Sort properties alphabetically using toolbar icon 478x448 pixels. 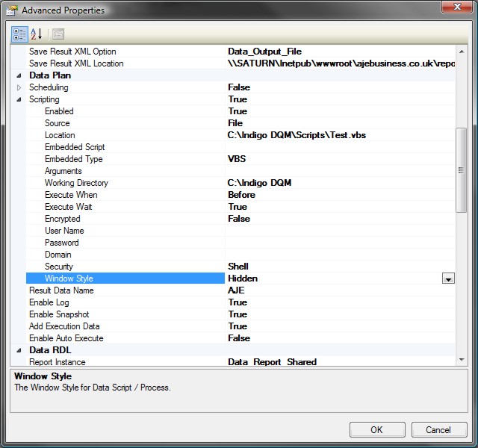(36, 34)
